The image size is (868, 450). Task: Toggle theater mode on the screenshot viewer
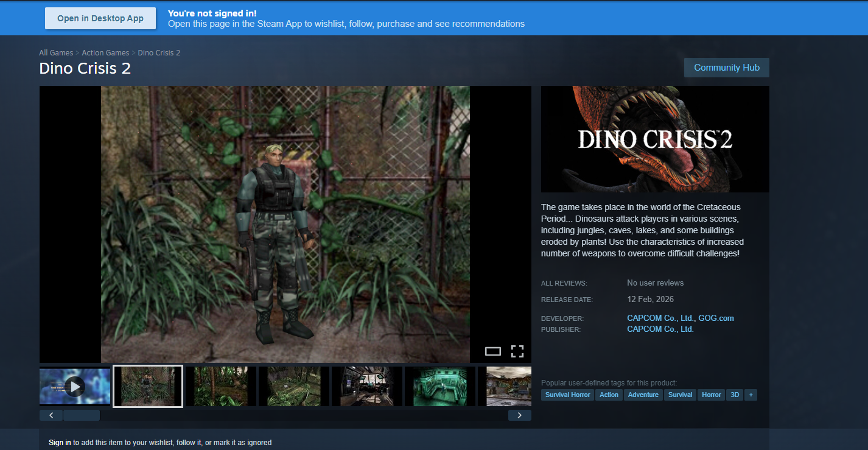(493, 351)
